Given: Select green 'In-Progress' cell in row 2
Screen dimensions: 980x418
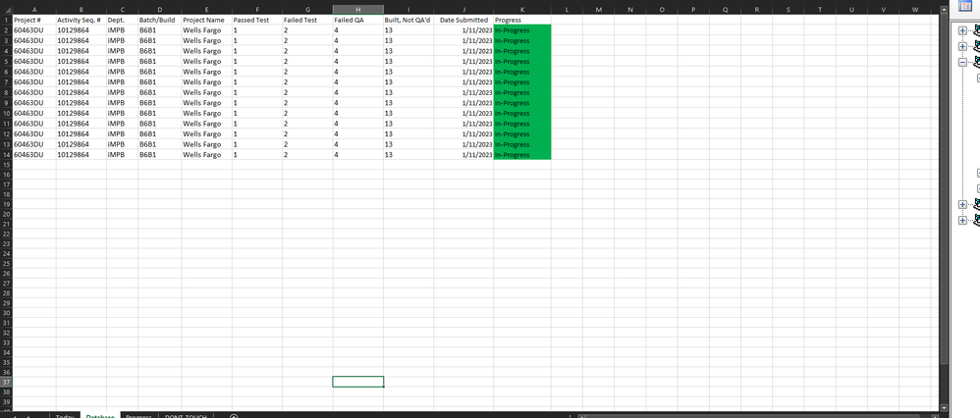Looking at the screenshot, I should click(x=521, y=30).
